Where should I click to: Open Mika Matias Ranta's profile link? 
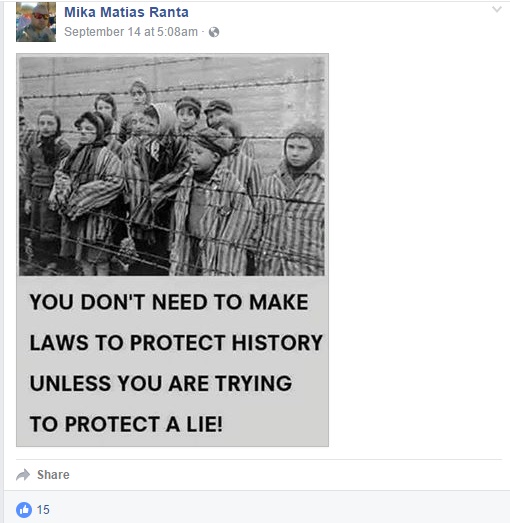pos(126,12)
